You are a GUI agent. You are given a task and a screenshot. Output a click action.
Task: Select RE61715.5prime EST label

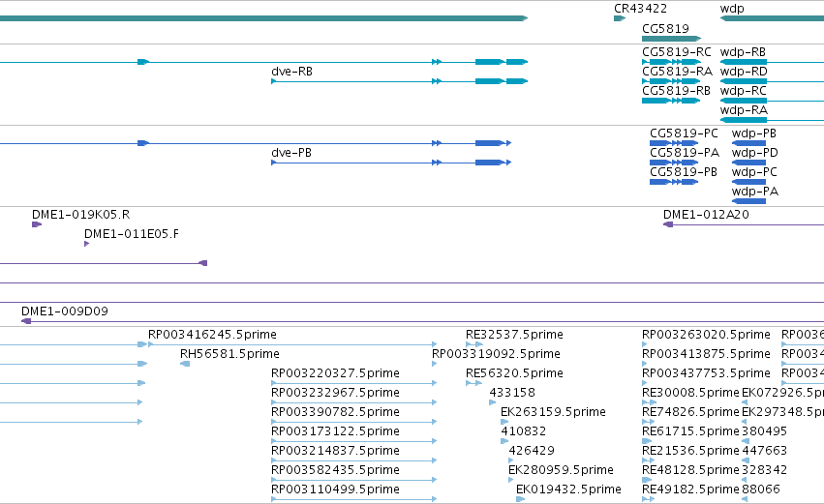[x=690, y=431]
